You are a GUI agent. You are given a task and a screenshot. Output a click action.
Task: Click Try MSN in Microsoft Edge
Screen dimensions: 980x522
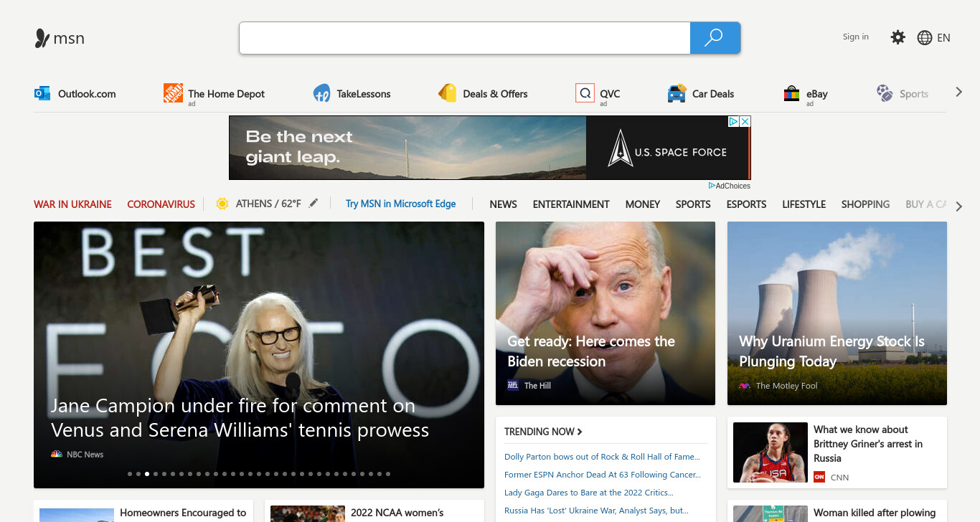(400, 204)
